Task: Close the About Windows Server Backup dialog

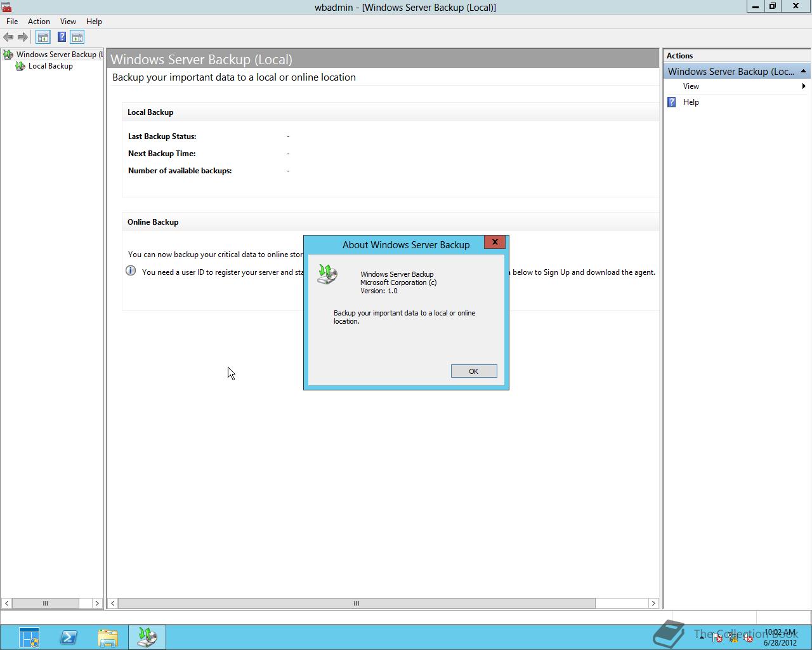Action: pos(495,242)
